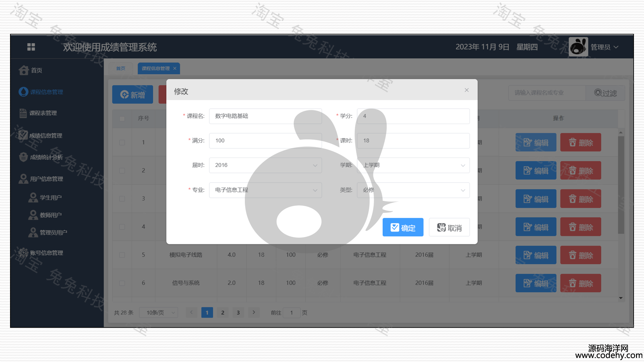Image resolution: width=644 pixels, height=362 pixels.
Task: Click 删除 for row 1
Action: point(581,142)
